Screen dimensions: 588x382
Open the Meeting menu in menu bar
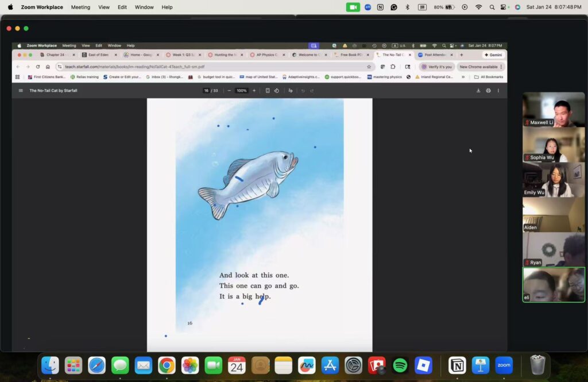coord(80,7)
